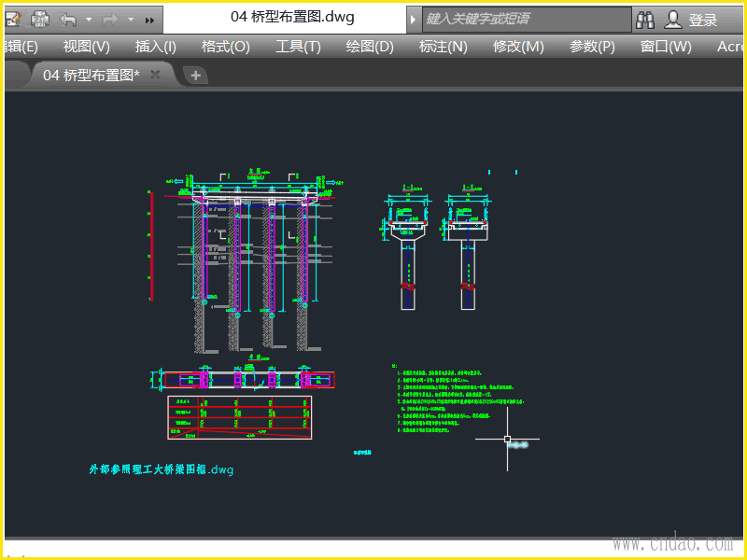
Task: Expand the quick access toolbar overflow
Action: tap(149, 19)
